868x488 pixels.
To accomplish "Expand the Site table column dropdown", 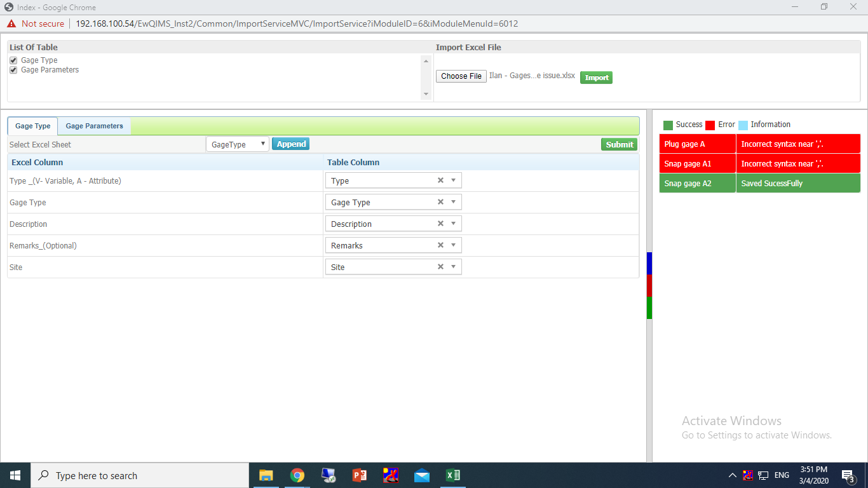I will pos(453,267).
